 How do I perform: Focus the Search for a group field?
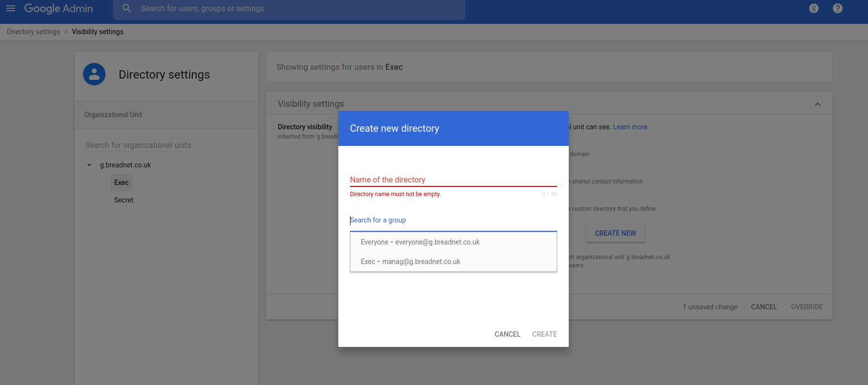coord(453,220)
